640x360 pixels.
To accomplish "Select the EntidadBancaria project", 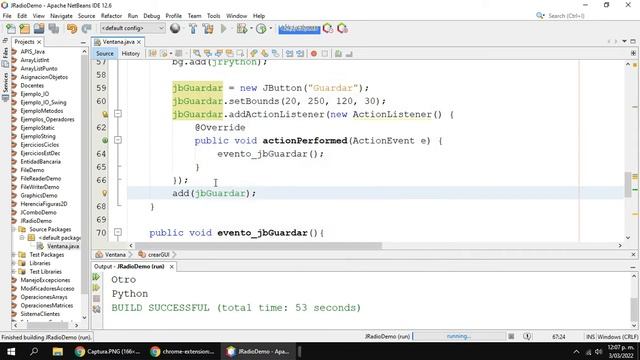I will (40, 162).
